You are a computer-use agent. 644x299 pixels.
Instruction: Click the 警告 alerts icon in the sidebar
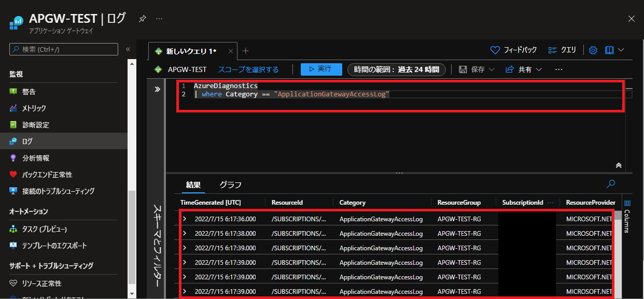13,92
